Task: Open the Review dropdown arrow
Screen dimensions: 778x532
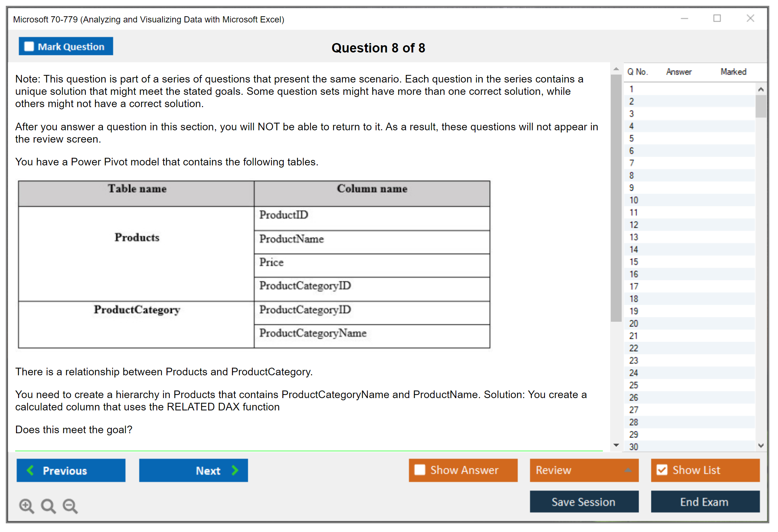Action: (628, 470)
